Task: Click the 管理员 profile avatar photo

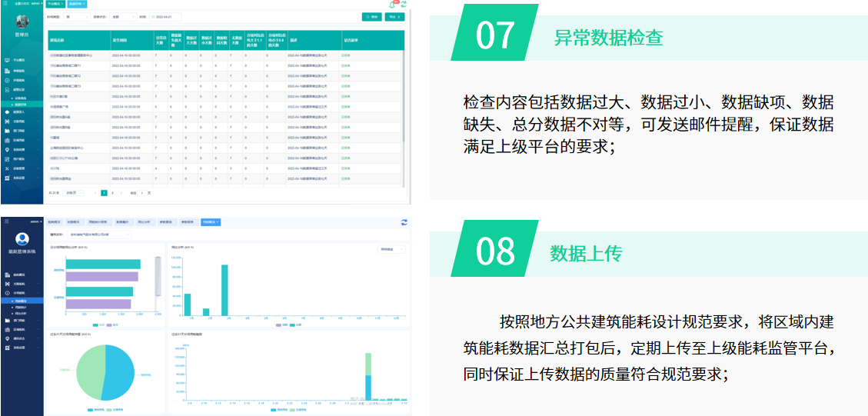Action: click(22, 22)
